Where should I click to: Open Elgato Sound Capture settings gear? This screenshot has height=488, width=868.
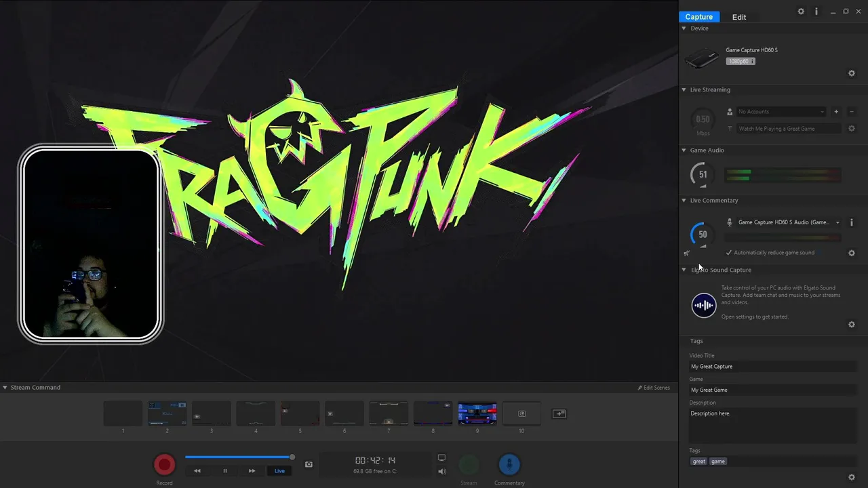[852, 325]
